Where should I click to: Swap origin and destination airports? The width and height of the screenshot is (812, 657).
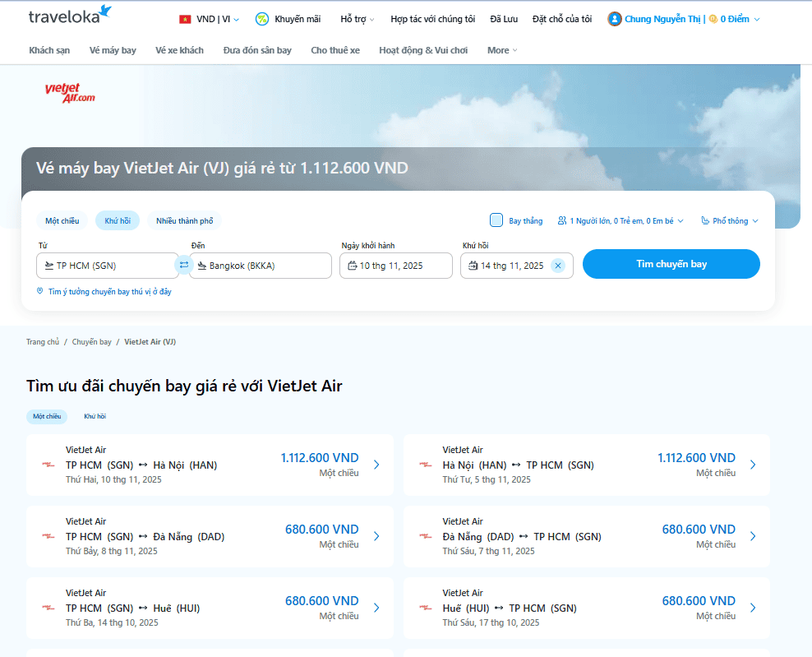[184, 266]
